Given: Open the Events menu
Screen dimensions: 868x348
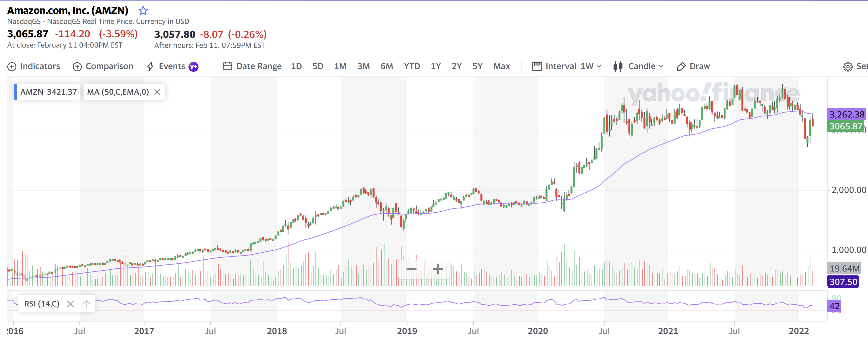Looking at the screenshot, I should pyautogui.click(x=172, y=66).
